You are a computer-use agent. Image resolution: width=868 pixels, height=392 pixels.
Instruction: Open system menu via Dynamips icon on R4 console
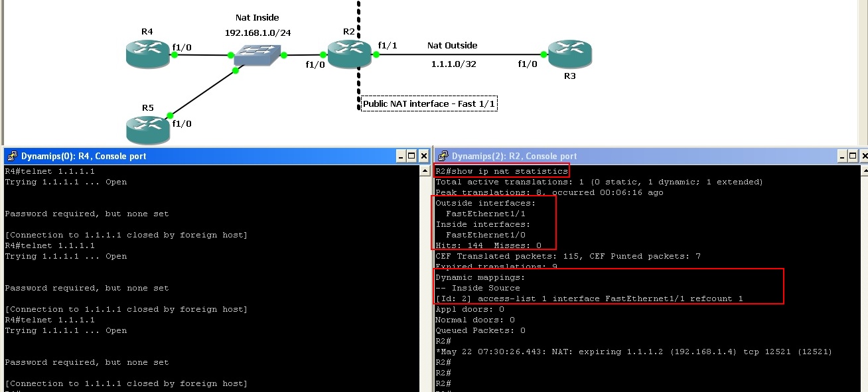coord(11,156)
